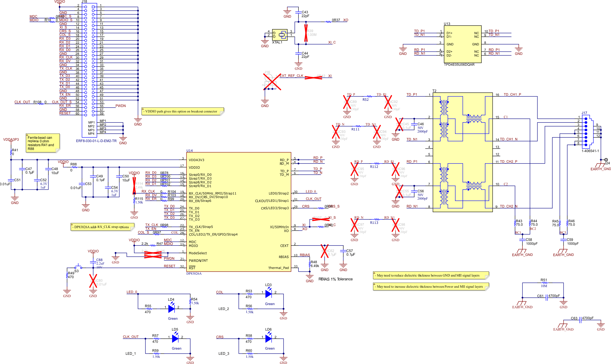Click the VDDIO path breakout note

coord(183,111)
